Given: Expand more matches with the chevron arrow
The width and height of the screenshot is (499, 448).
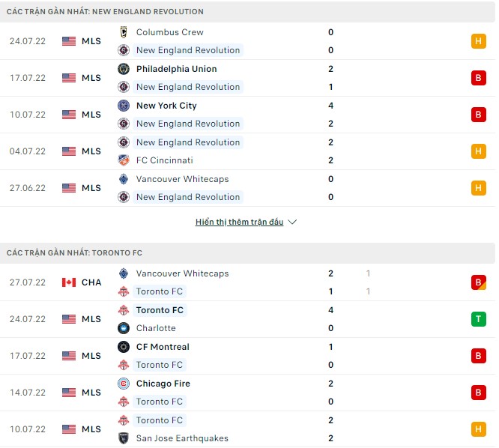Looking at the screenshot, I should tap(292, 223).
